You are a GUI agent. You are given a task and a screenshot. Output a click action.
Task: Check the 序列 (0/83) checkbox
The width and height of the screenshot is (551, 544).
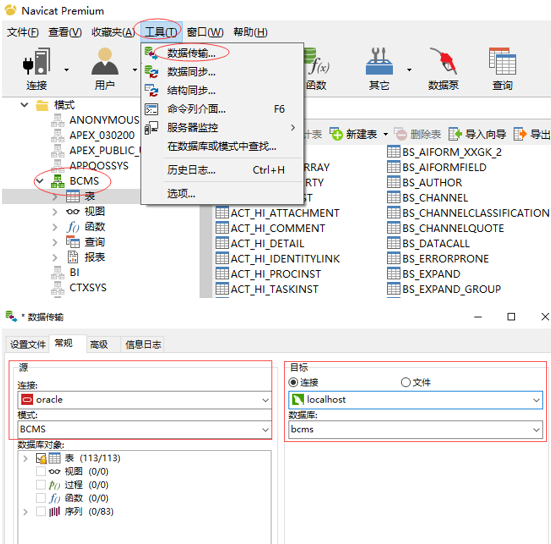click(x=41, y=511)
